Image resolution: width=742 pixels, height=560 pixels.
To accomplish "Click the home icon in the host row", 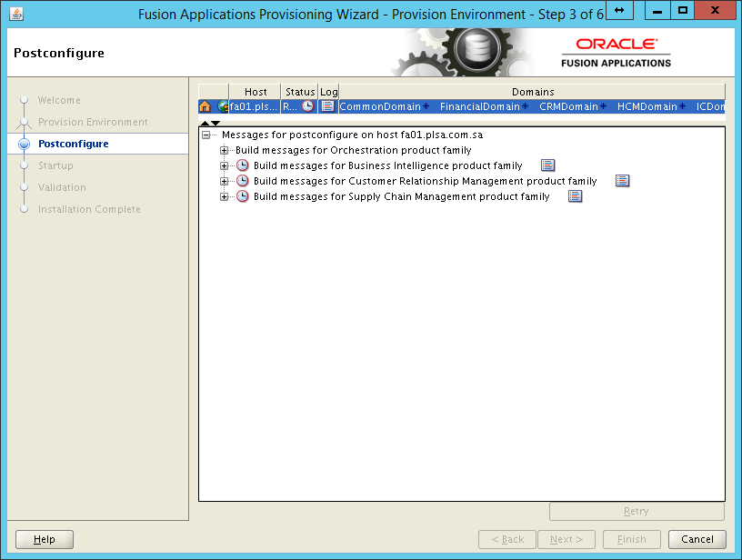I will 205,106.
